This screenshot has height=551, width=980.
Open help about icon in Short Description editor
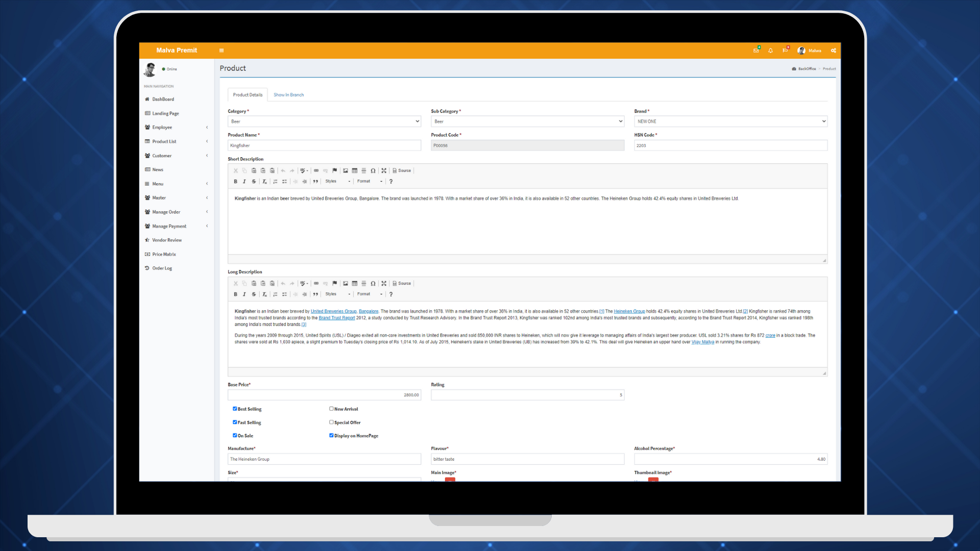[391, 182]
